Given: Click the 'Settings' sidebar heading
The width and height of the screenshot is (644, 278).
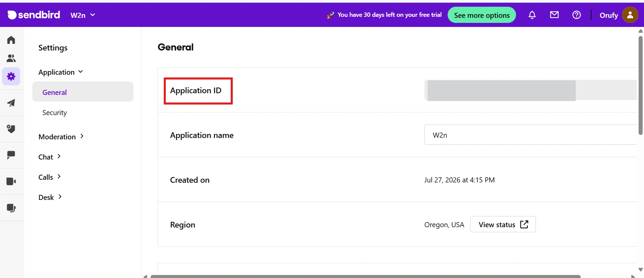Looking at the screenshot, I should point(53,48).
